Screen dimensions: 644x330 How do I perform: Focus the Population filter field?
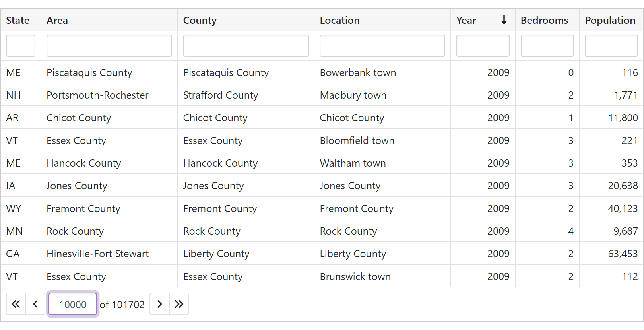611,46
